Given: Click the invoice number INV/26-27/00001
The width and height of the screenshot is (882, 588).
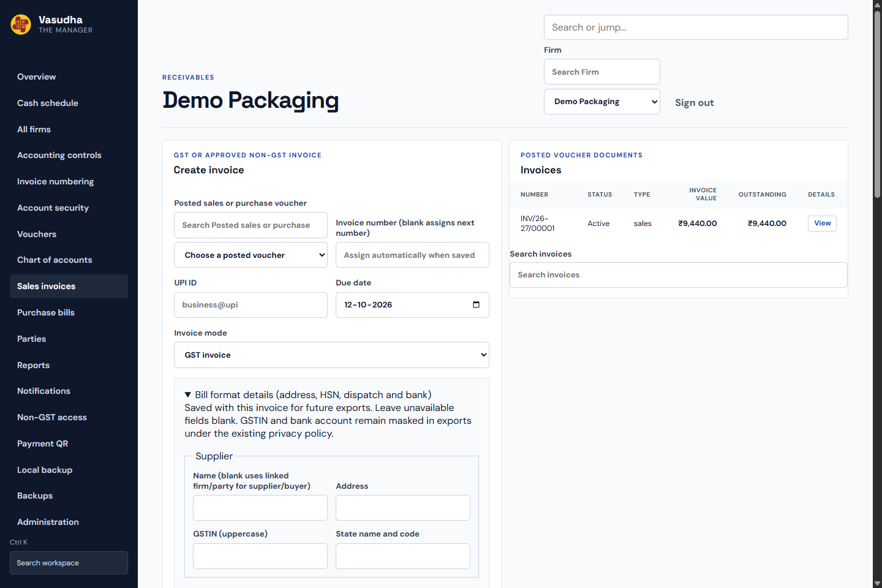Looking at the screenshot, I should point(538,224).
